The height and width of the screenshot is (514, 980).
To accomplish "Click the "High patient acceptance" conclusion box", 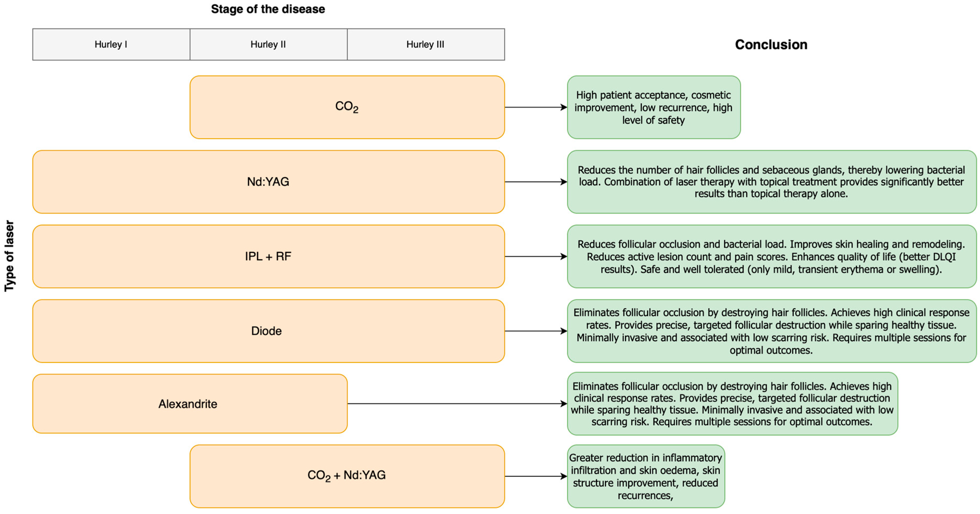I will [653, 107].
